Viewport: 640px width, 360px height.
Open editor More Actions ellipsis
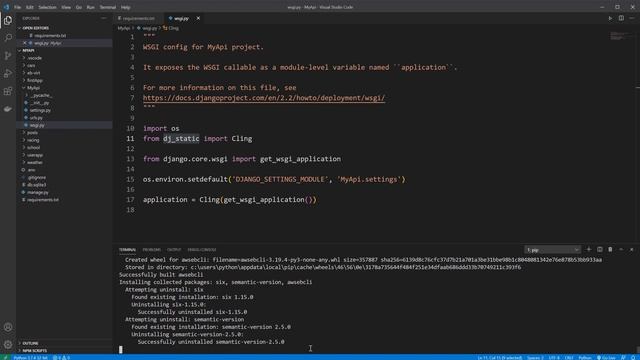click(x=632, y=18)
